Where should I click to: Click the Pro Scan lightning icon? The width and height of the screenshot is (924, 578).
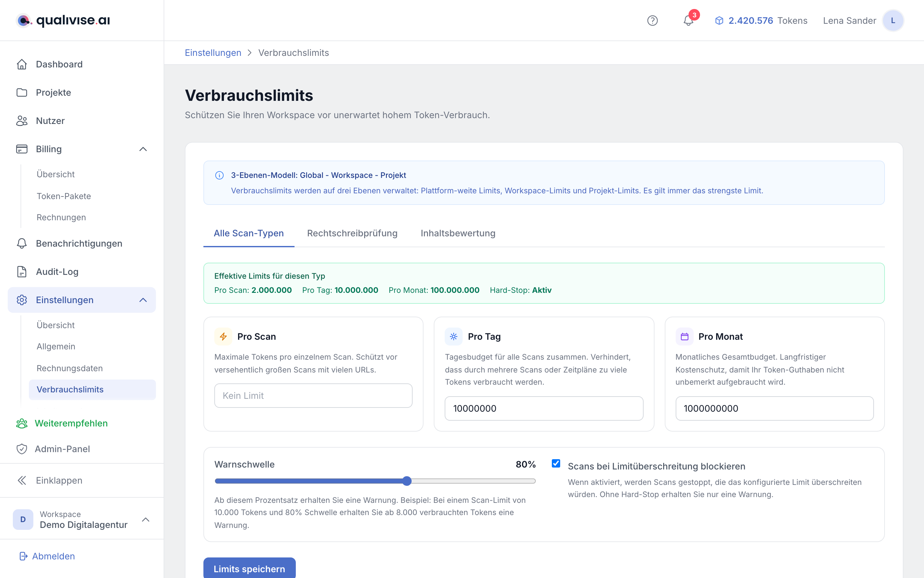[223, 337]
